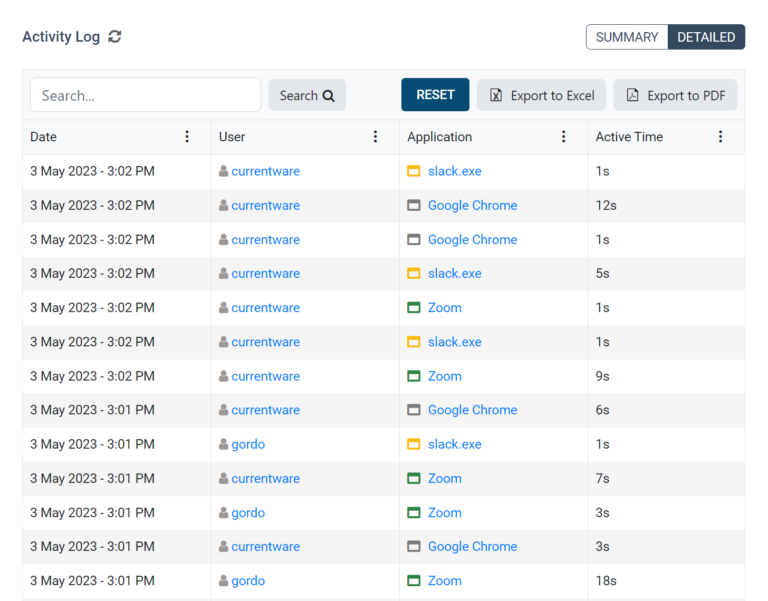Click into the Search input field

pyautogui.click(x=145, y=95)
